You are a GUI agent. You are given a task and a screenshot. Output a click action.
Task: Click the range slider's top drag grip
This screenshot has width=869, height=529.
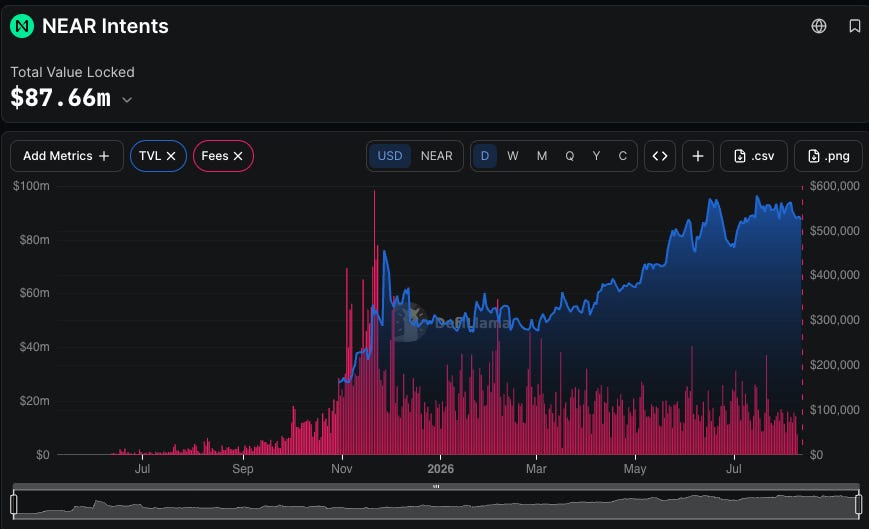click(436, 486)
